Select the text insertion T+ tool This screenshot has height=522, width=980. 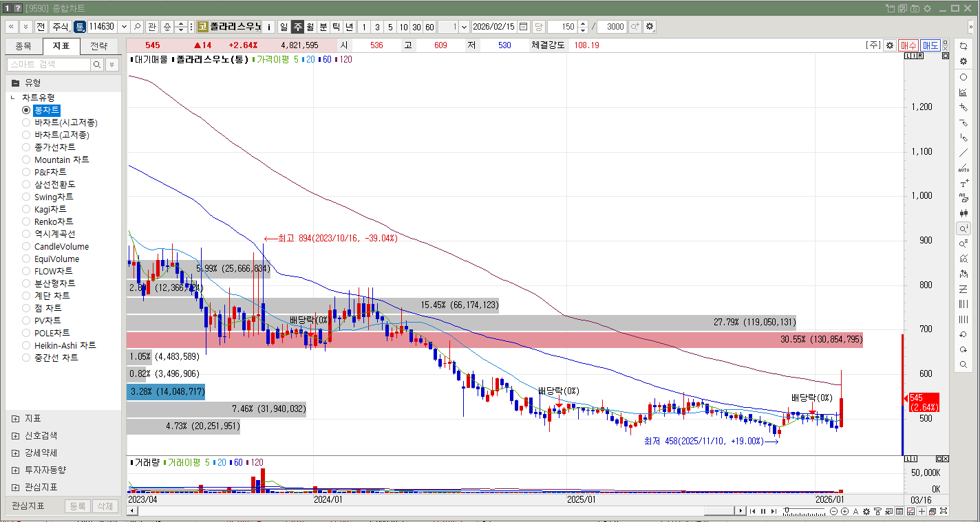tap(963, 184)
